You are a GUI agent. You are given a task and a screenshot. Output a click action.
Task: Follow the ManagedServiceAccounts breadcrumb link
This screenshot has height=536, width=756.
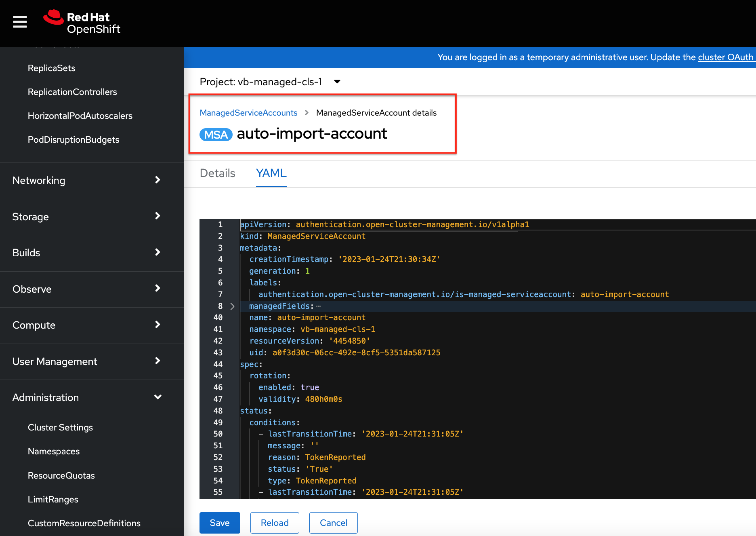(248, 113)
